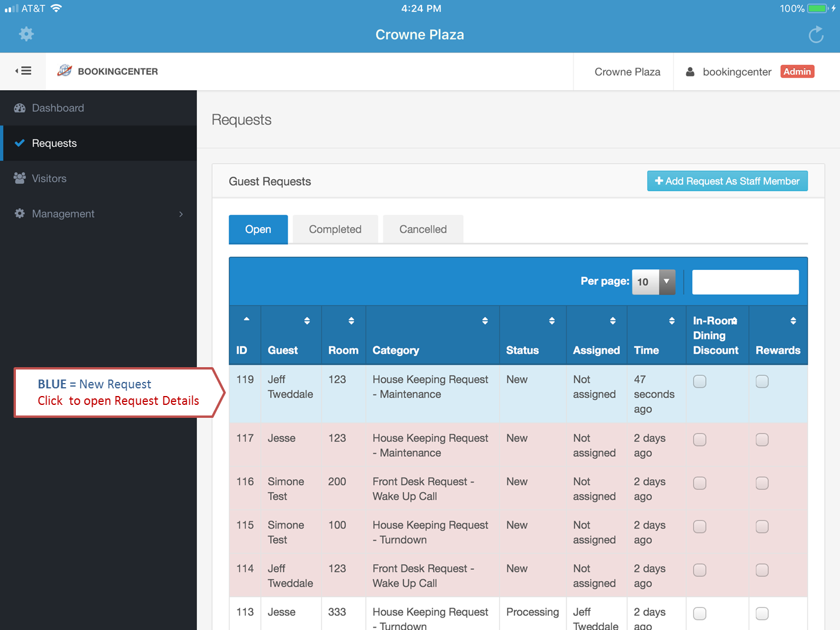Click request ID 116
The width and height of the screenshot is (840, 630).
click(x=245, y=481)
